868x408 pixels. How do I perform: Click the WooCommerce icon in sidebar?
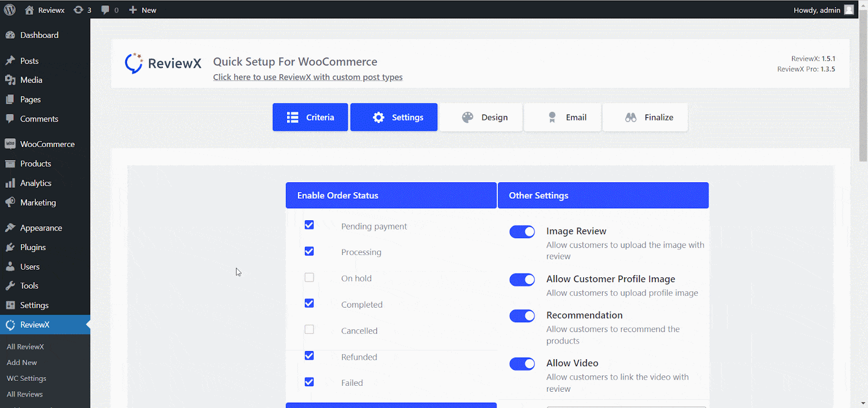(10, 144)
